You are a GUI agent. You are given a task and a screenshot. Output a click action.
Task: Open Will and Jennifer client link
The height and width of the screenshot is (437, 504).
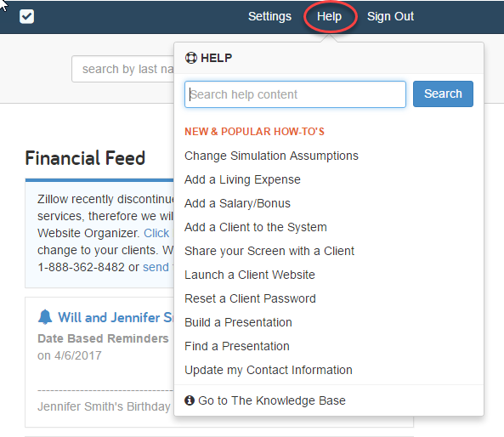[116, 317]
